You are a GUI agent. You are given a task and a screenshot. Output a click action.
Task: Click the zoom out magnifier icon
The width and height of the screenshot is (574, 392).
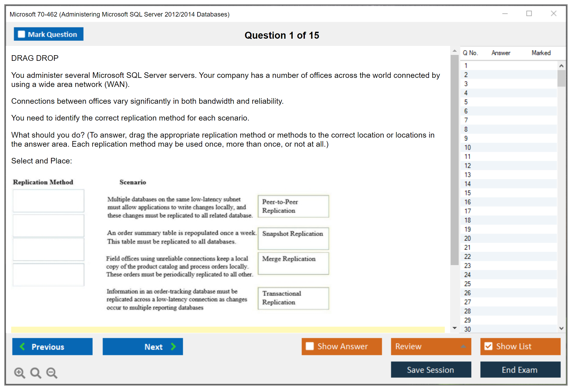[x=52, y=373]
